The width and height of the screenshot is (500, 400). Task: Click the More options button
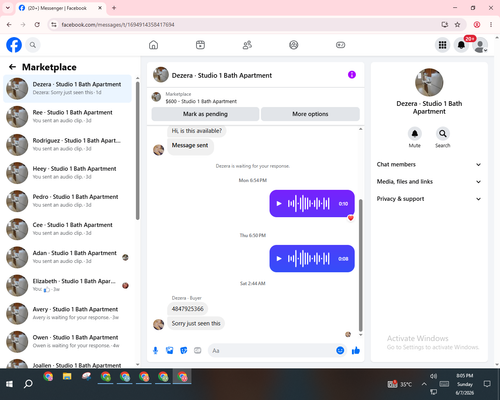coord(310,114)
